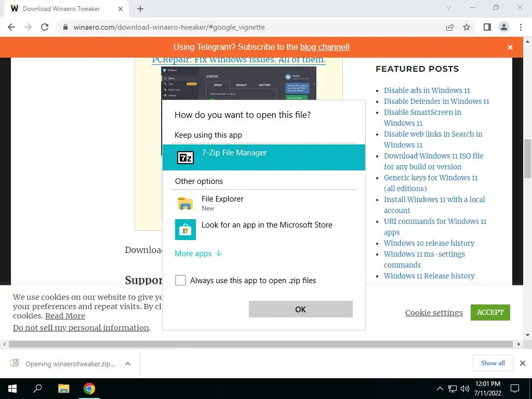
Task: Click page scroll-down arrow
Action: [527, 335]
